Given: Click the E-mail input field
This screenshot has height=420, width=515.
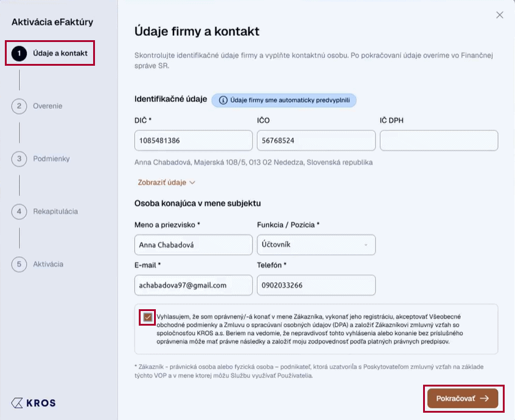Looking at the screenshot, I should coord(194,285).
